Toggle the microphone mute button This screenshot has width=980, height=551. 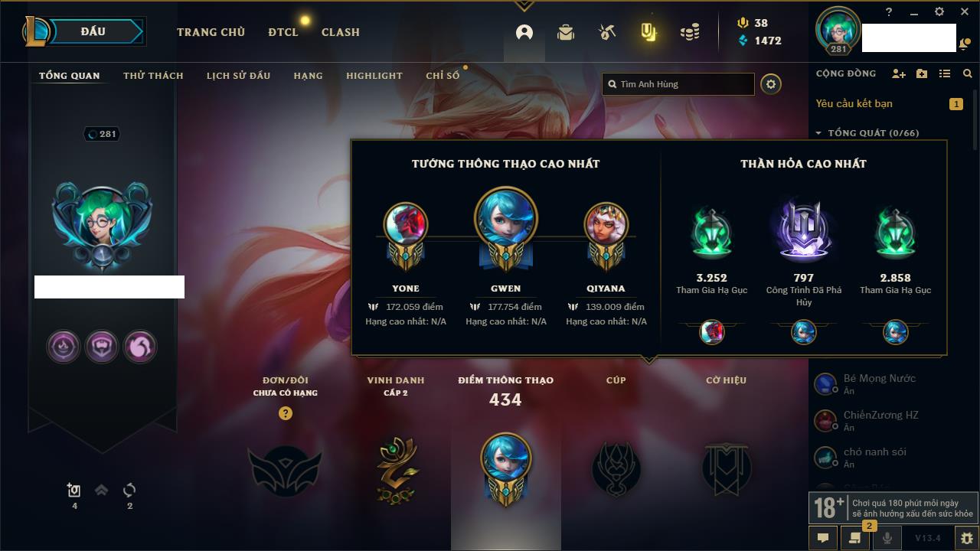(x=887, y=538)
